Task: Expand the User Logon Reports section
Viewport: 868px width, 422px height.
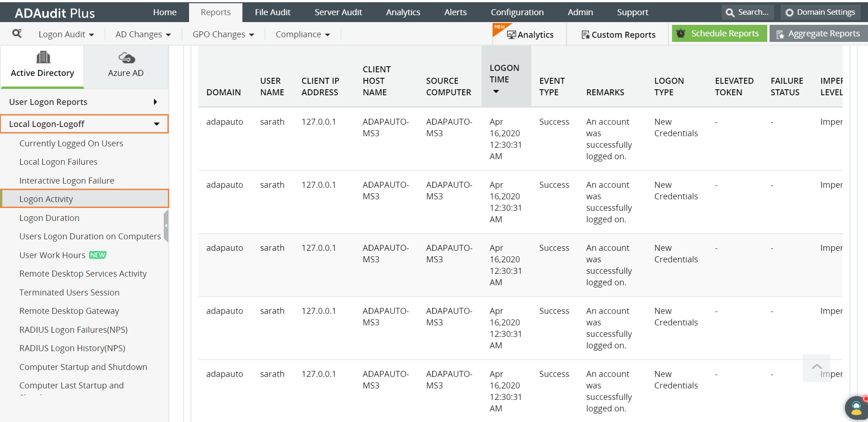Action: (x=84, y=102)
